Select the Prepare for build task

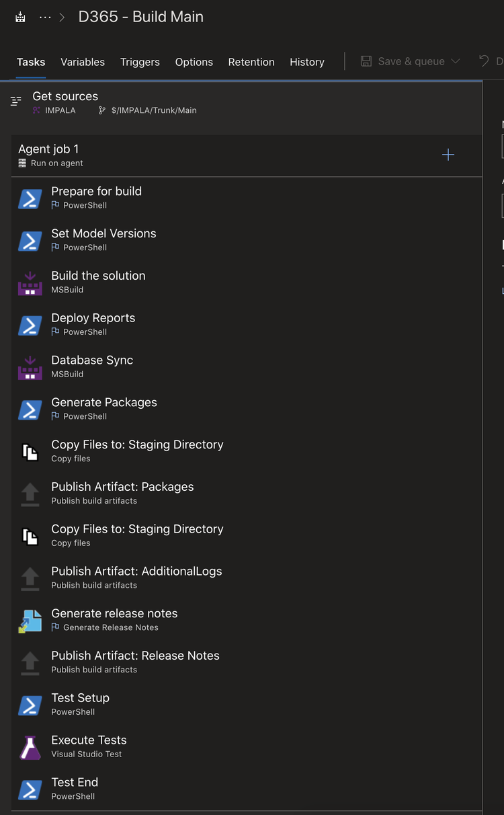coord(247,198)
